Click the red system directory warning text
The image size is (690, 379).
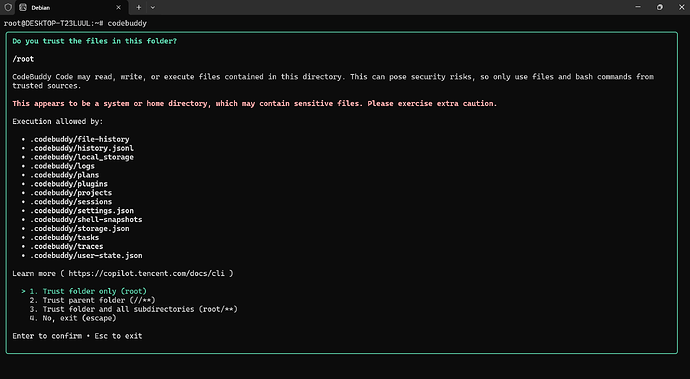click(x=255, y=103)
